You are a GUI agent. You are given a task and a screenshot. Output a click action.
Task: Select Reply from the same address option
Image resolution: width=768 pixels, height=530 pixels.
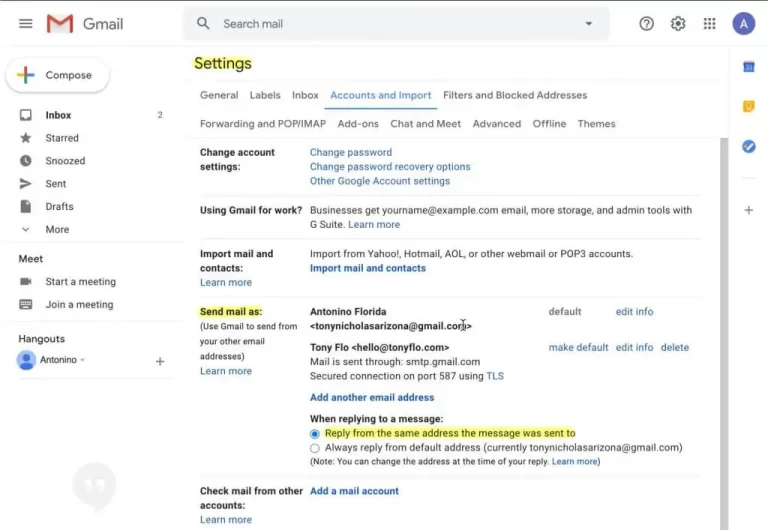[x=315, y=434]
